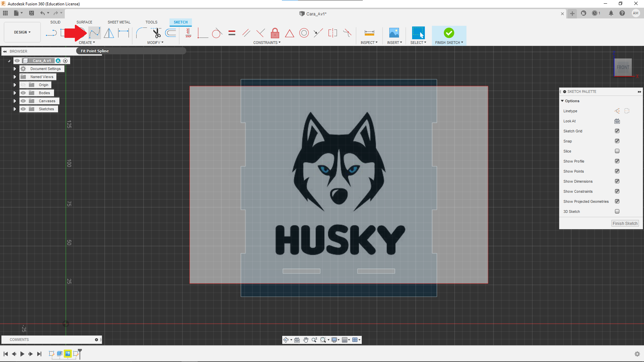
Task: Open the notifications bell
Action: 611,13
